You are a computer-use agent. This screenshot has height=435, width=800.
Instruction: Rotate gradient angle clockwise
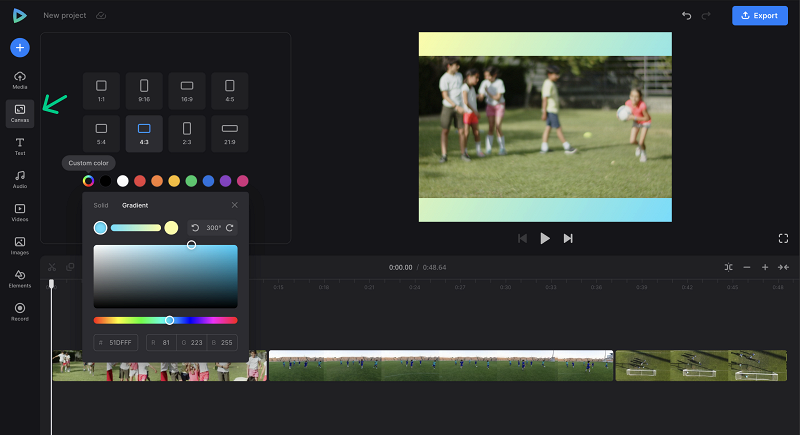pos(230,228)
